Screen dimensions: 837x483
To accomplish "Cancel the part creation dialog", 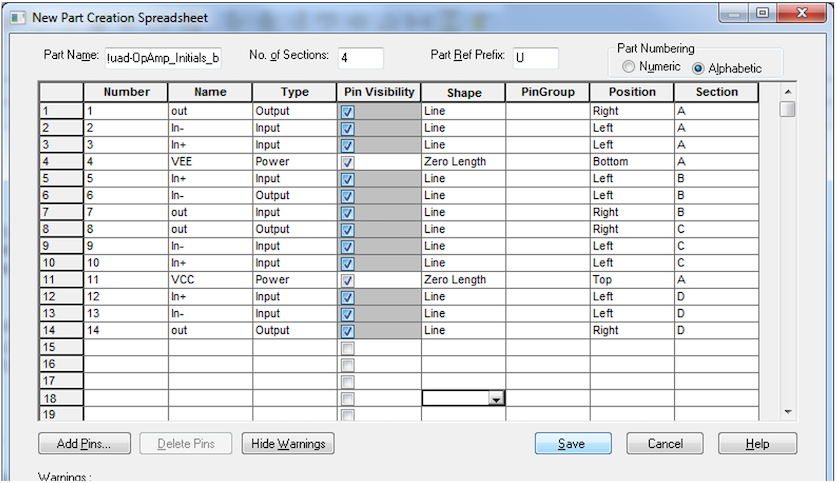I will click(665, 444).
